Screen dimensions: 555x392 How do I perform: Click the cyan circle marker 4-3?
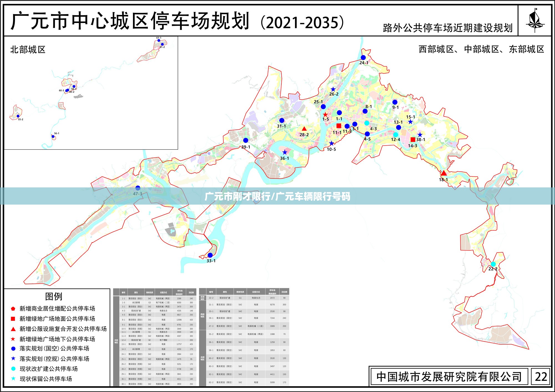(367, 123)
